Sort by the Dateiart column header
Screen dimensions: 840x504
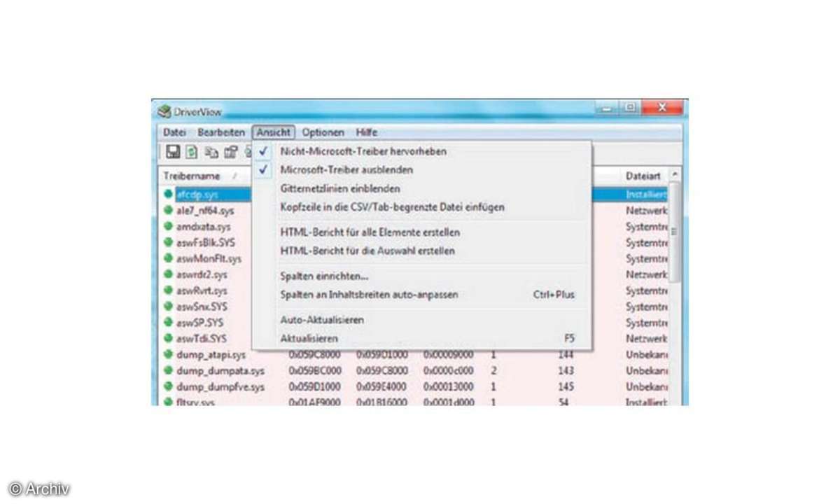pyautogui.click(x=644, y=175)
